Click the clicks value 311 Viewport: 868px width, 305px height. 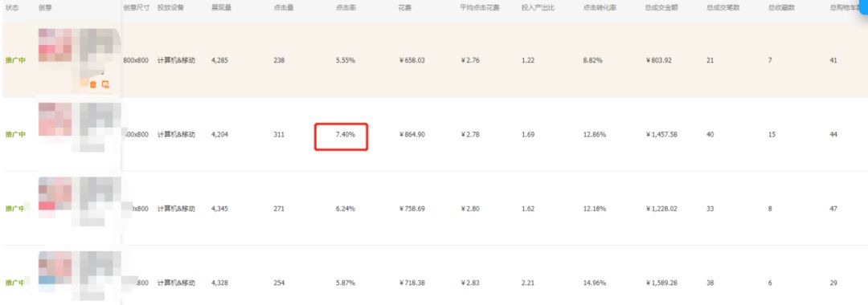tap(279, 134)
